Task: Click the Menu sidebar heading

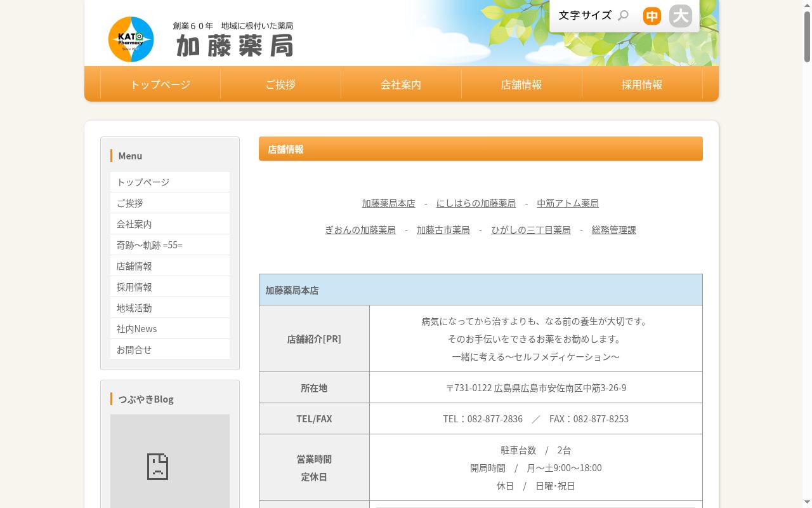Action: point(130,156)
